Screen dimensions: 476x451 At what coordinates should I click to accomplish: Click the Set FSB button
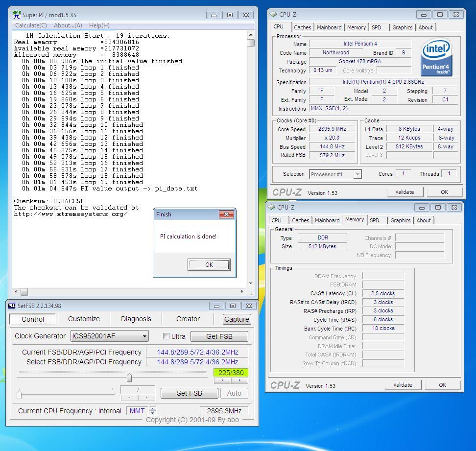tap(190, 393)
